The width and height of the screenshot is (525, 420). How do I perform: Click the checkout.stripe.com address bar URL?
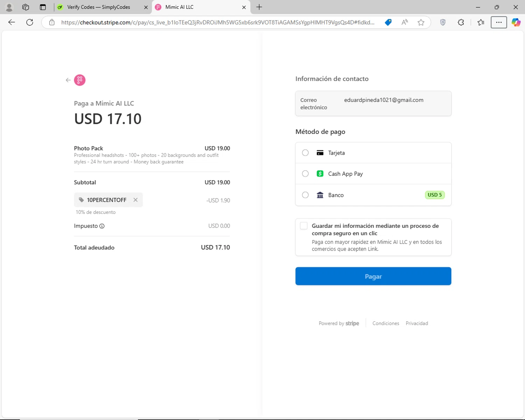coord(218,22)
